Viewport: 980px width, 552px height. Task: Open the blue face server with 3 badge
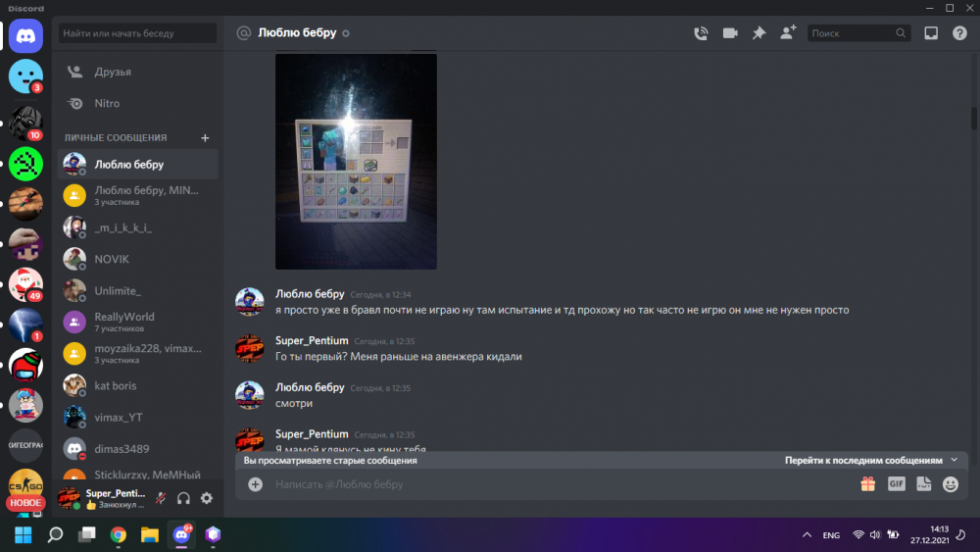(25, 75)
